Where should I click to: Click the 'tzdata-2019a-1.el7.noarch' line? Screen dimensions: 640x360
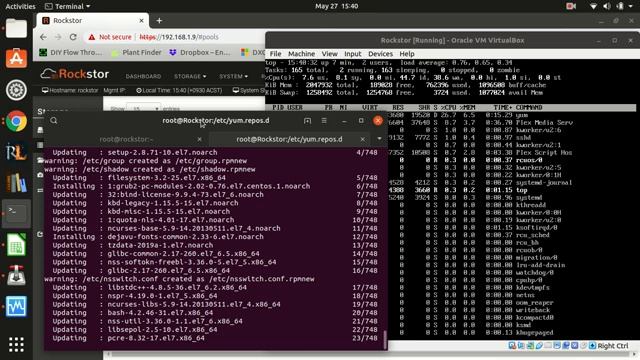pos(160,245)
